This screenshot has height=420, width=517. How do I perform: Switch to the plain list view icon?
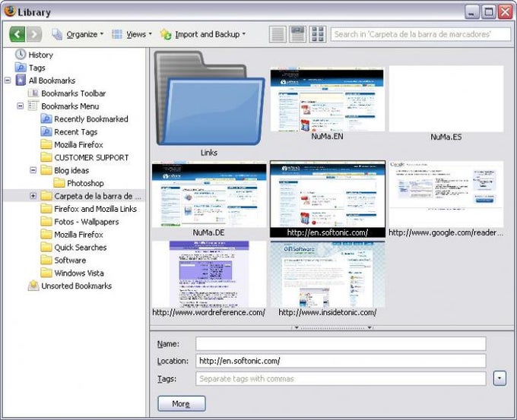[x=278, y=34]
